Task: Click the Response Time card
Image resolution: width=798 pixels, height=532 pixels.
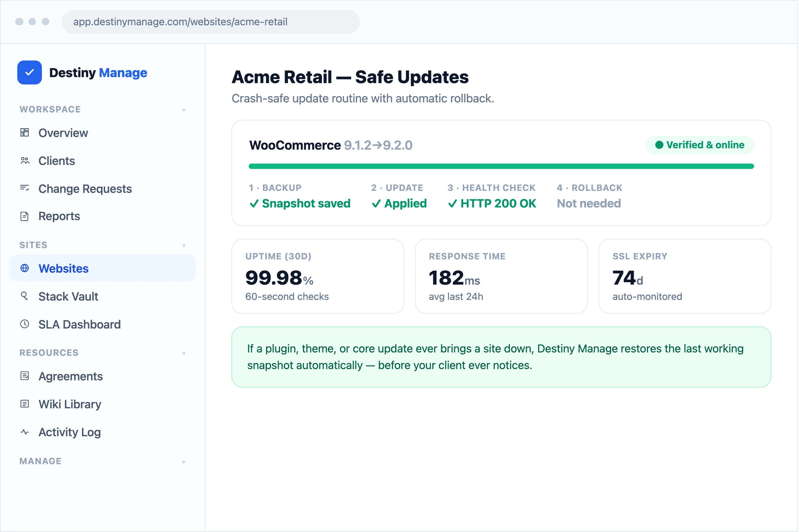Action: click(501, 276)
